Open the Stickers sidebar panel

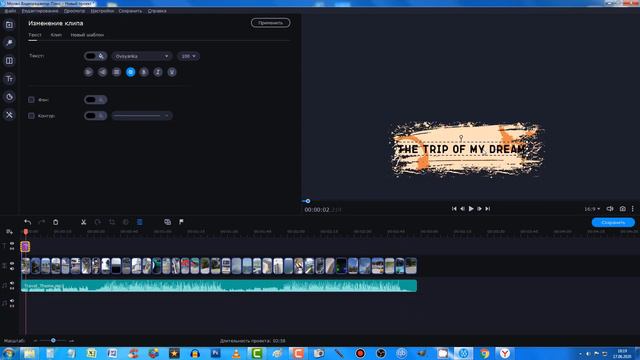click(x=9, y=97)
